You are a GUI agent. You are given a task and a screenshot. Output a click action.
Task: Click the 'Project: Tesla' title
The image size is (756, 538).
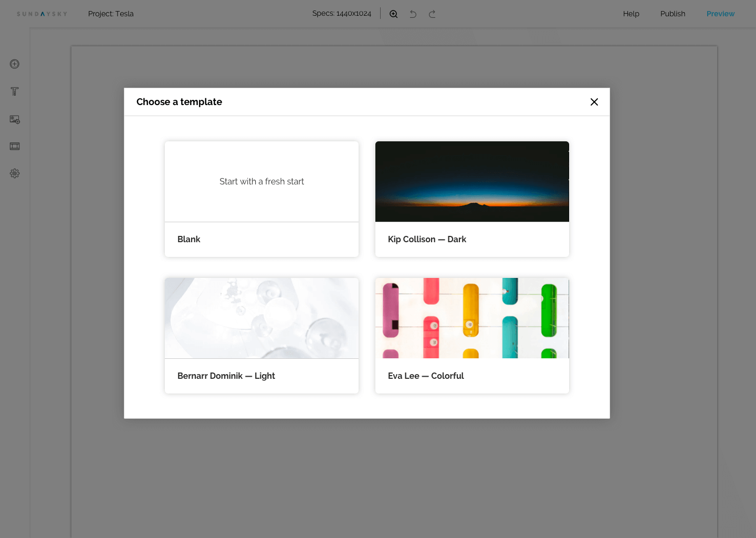pyautogui.click(x=111, y=14)
